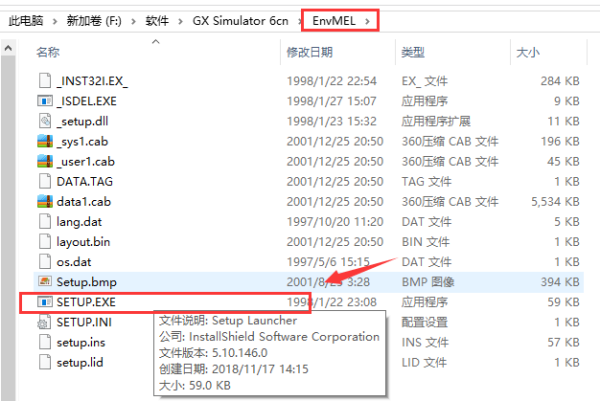Click the BMP 图像 type cell
Screen dimensions: 600x401
coord(428,282)
